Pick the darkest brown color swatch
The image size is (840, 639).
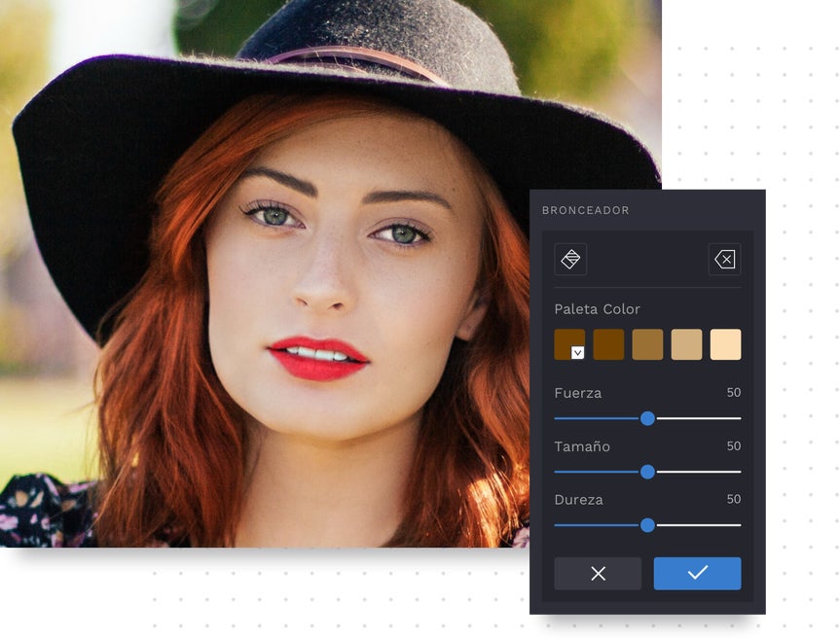(x=569, y=344)
